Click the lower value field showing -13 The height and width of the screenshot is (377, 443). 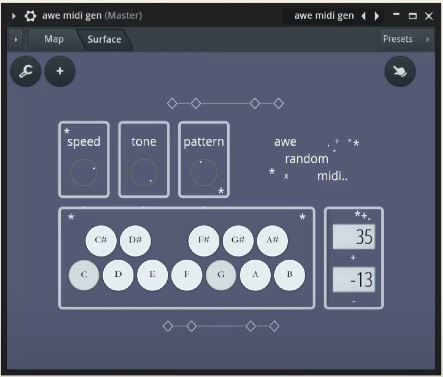pos(354,279)
